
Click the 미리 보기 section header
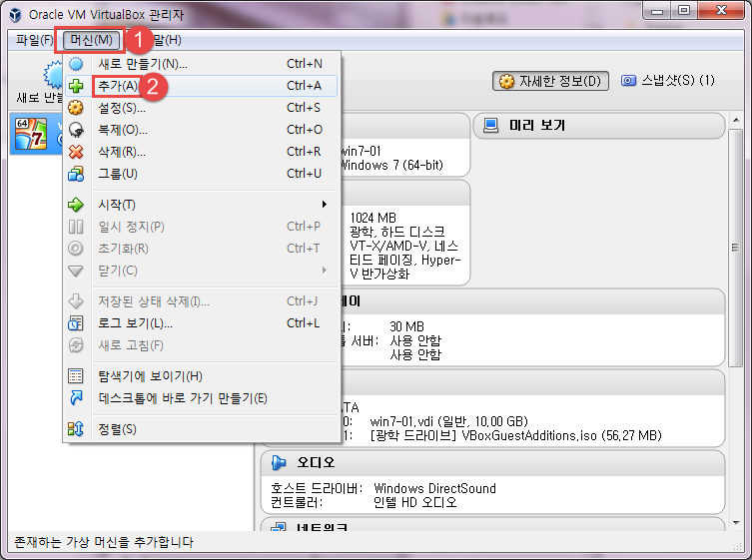pyautogui.click(x=598, y=126)
